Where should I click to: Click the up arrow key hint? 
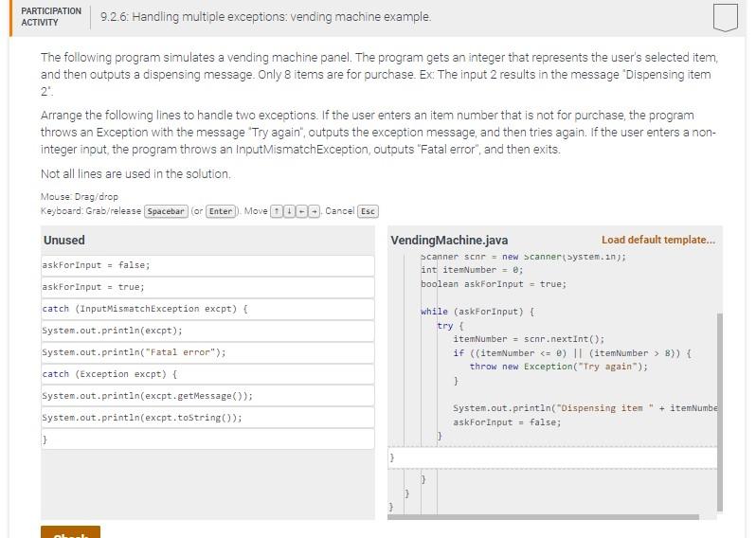[x=277, y=211]
